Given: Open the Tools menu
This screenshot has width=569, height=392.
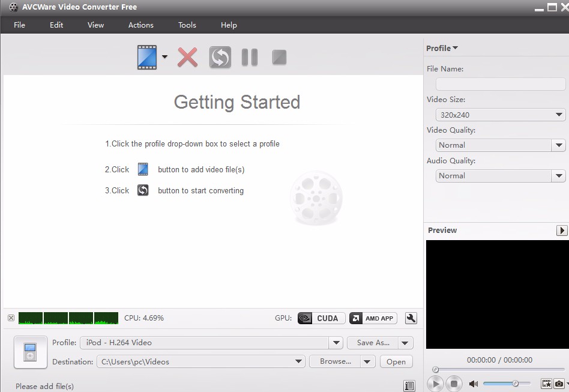Looking at the screenshot, I should click(187, 25).
